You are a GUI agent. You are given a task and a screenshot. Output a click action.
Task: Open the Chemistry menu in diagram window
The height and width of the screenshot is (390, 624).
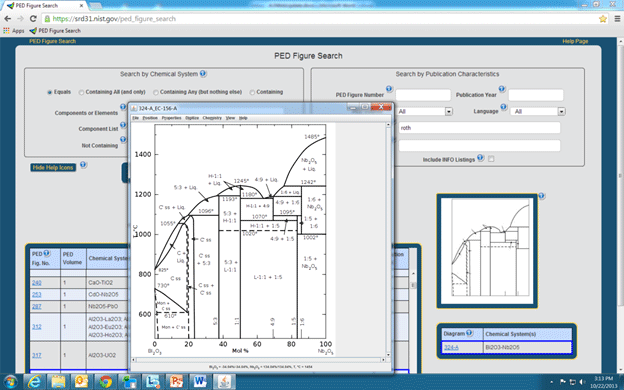tap(212, 118)
